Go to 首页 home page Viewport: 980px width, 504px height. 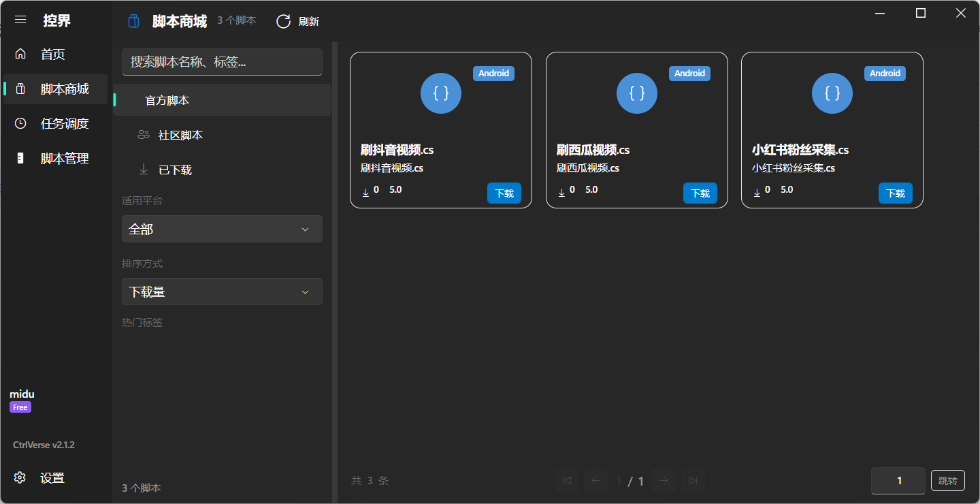(55, 54)
